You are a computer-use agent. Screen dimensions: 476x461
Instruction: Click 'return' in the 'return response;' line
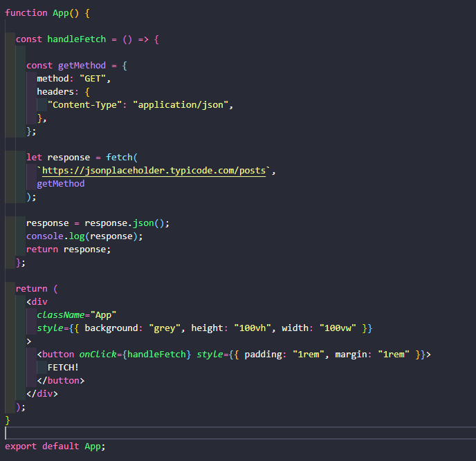tap(42, 250)
